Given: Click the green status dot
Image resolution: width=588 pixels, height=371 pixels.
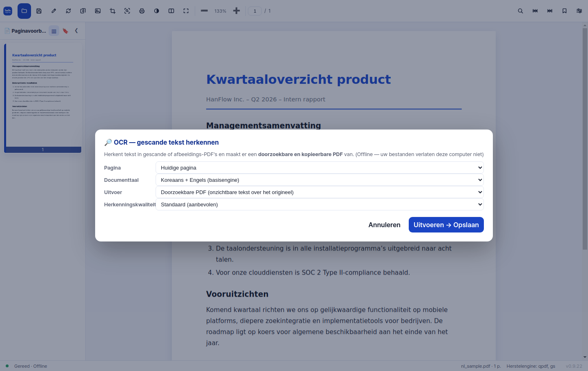Looking at the screenshot, I should coord(7,366).
